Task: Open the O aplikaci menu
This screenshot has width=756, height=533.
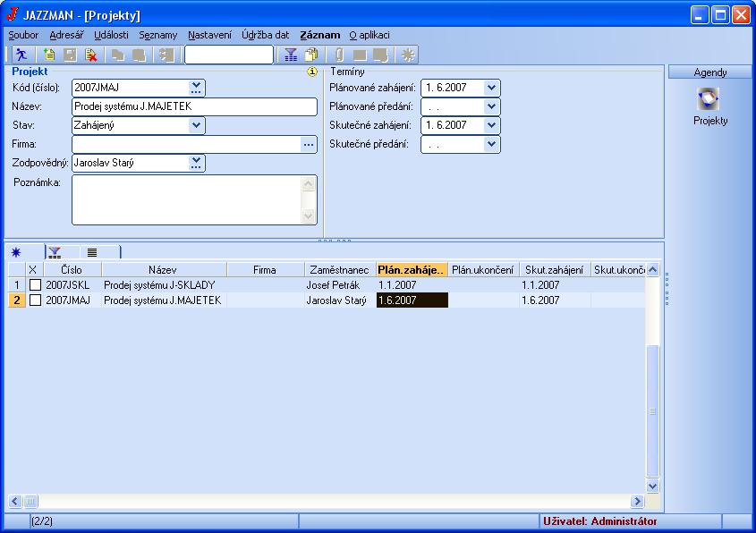Action: pos(370,35)
